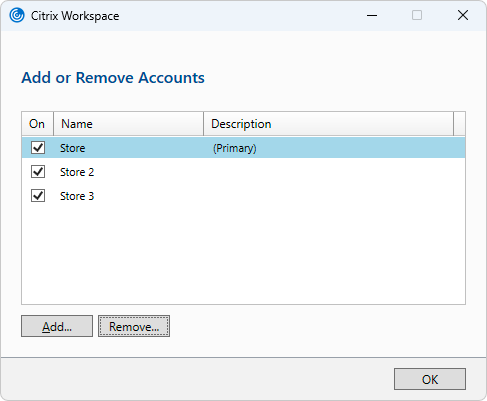Confirm with the OK button
This screenshot has width=487, height=401.
coord(430,379)
